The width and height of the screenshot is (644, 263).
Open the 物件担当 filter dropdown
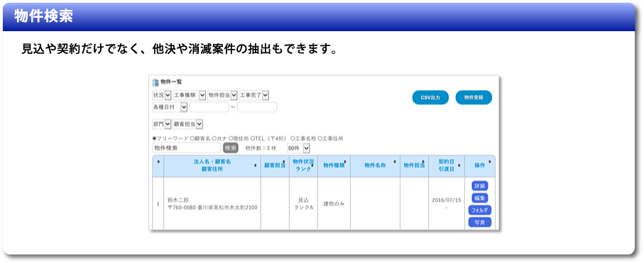click(222, 95)
